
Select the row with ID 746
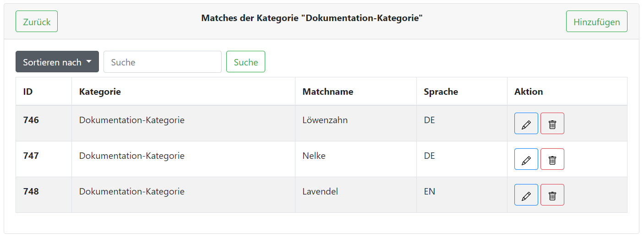[x=31, y=120]
